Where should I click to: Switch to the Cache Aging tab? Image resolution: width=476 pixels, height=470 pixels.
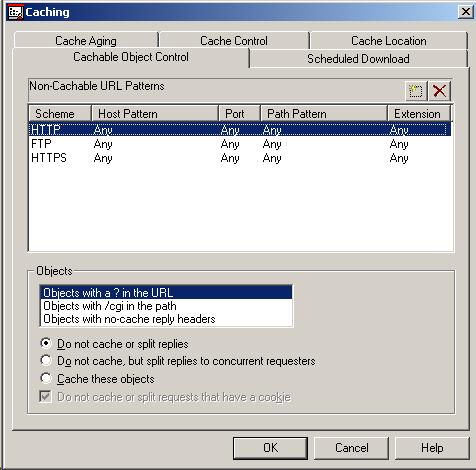point(86,40)
